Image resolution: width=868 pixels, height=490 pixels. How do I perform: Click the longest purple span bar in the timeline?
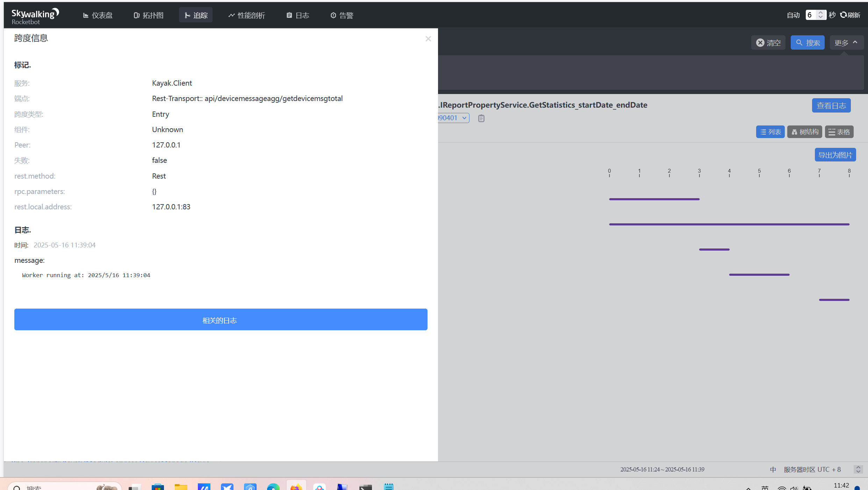click(729, 224)
